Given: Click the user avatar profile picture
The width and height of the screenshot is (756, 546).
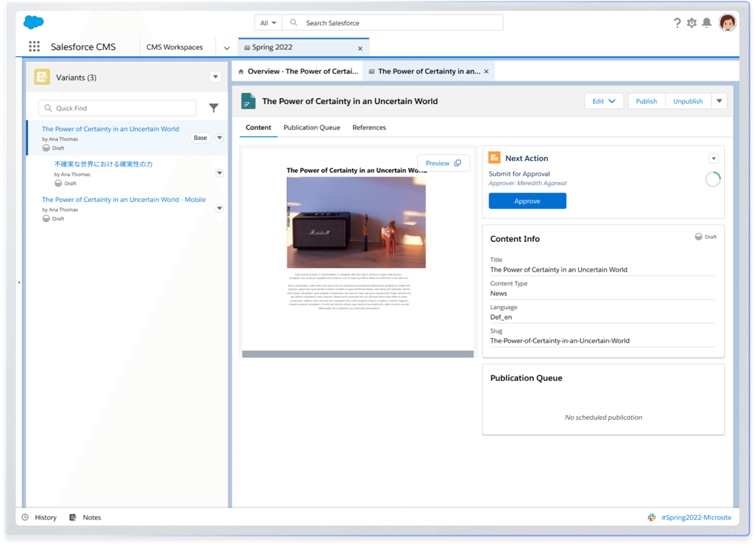Looking at the screenshot, I should (x=727, y=23).
